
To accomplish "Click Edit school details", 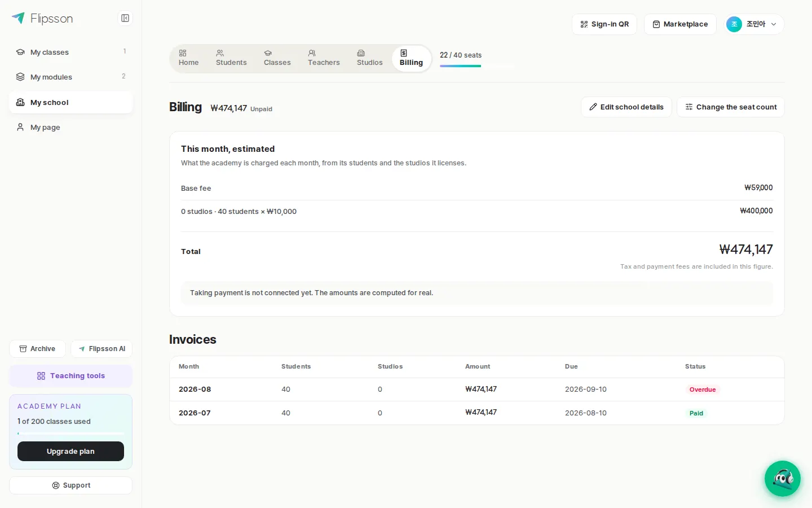I will point(626,107).
